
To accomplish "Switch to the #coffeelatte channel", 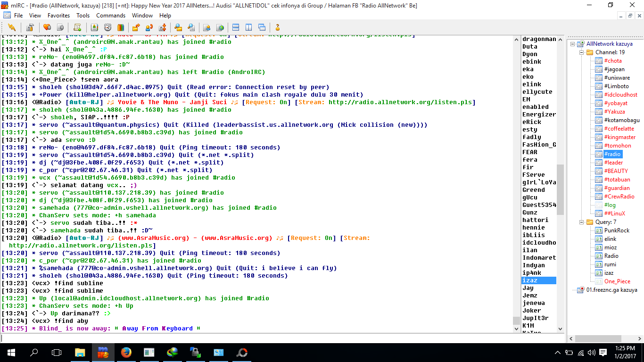I will [x=619, y=129].
